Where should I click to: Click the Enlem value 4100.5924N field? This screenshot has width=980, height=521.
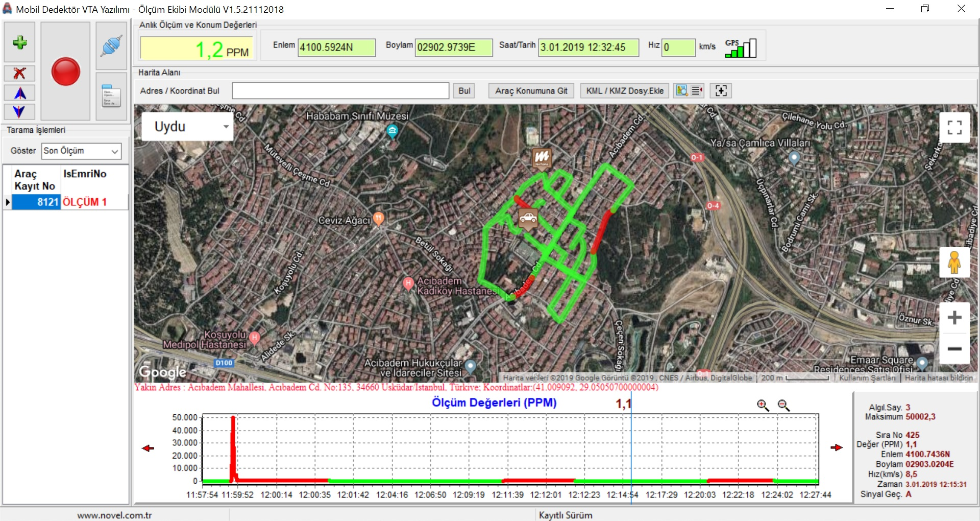336,48
